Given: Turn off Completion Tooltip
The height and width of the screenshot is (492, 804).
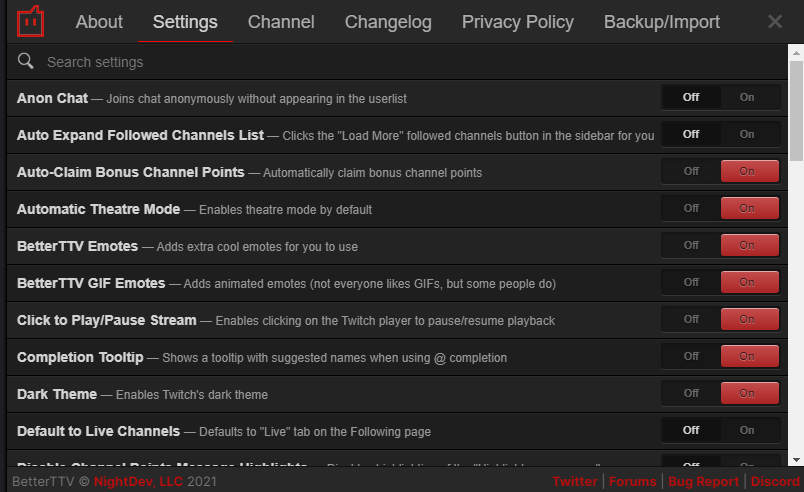Looking at the screenshot, I should tap(691, 356).
